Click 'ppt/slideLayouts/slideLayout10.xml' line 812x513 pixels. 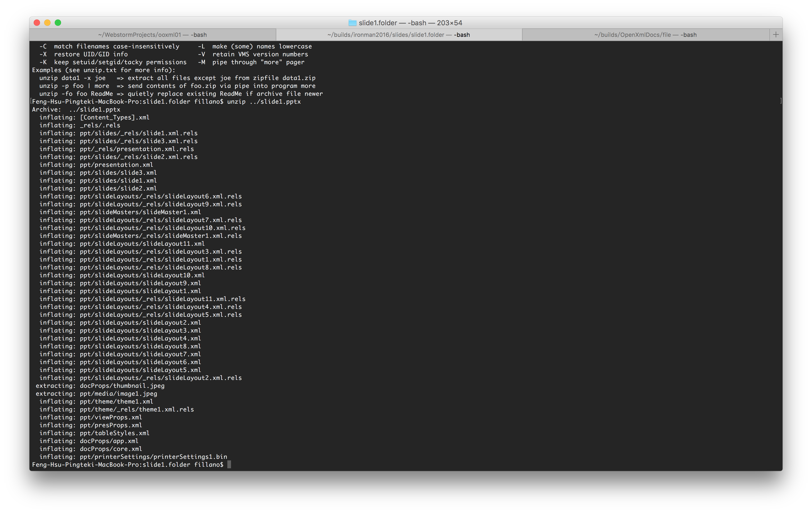[122, 275]
